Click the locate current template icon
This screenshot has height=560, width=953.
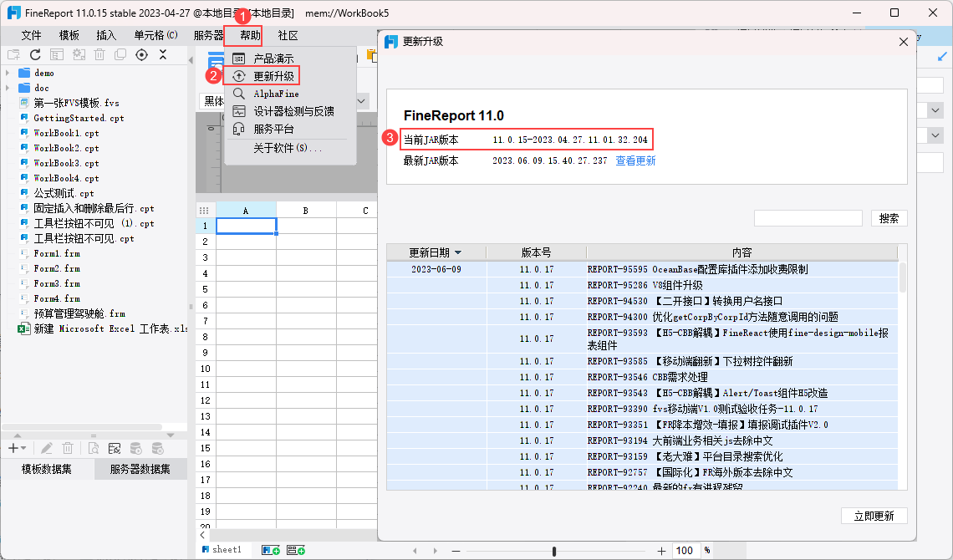click(x=141, y=54)
